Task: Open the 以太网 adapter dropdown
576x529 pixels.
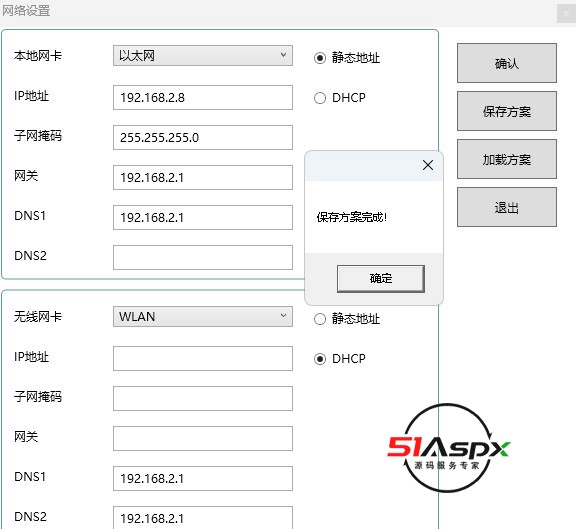Action: coord(203,56)
